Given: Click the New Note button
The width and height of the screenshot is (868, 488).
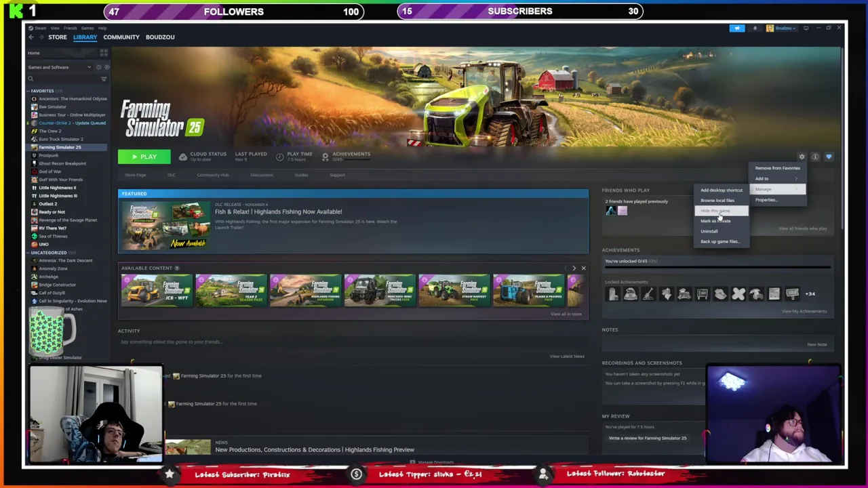Looking at the screenshot, I should tap(817, 344).
